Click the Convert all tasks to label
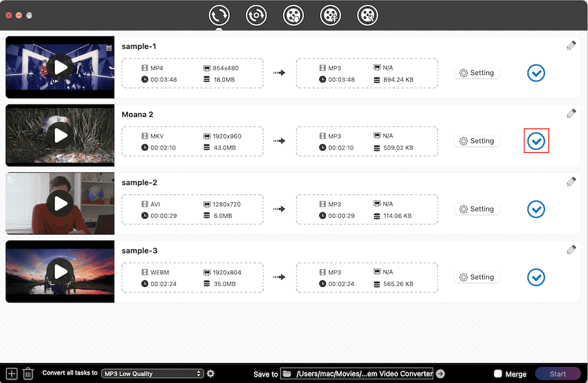 pyautogui.click(x=70, y=373)
